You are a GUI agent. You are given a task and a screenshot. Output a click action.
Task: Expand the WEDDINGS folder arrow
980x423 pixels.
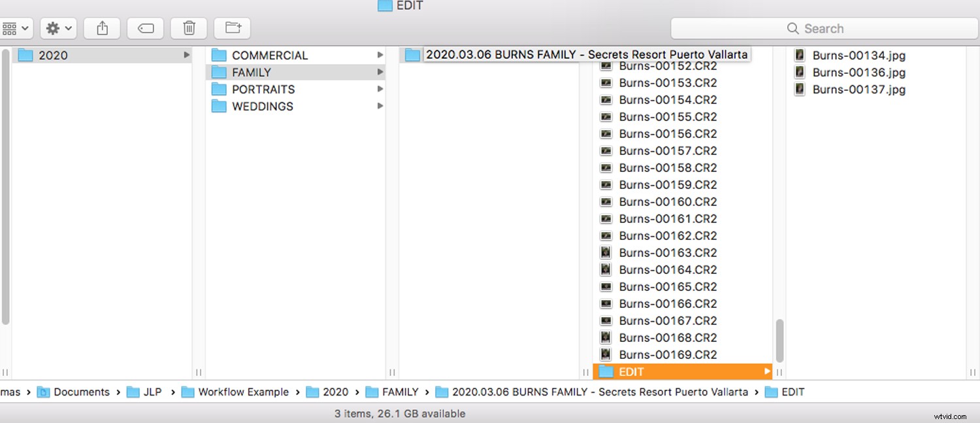tap(380, 106)
